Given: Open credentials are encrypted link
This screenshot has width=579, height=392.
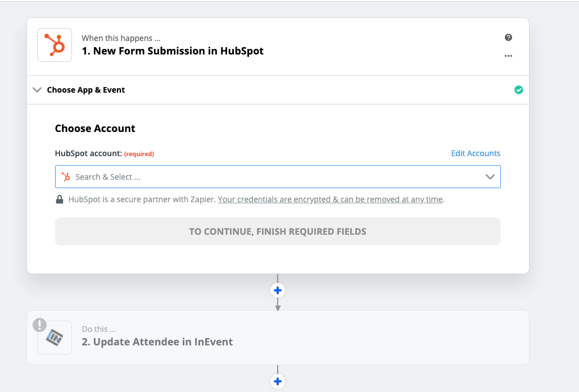Looking at the screenshot, I should tap(330, 199).
